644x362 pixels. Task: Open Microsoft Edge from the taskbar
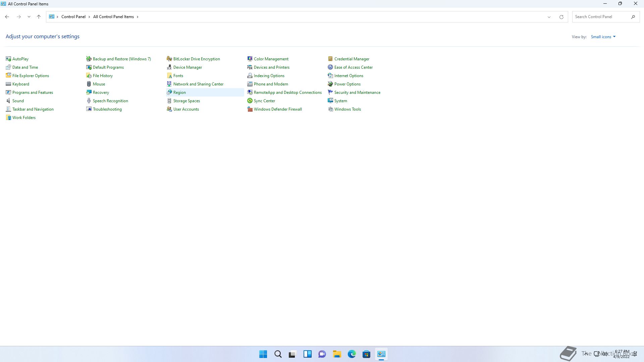(x=352, y=354)
